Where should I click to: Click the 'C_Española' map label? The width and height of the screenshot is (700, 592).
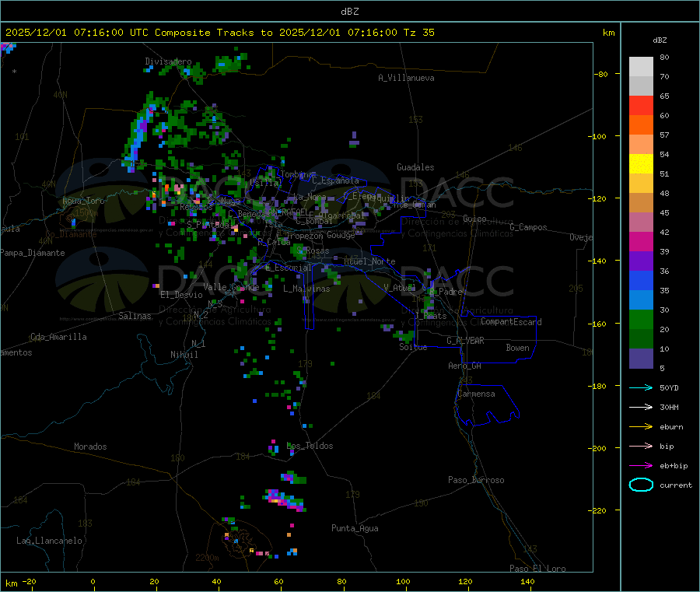[335, 180]
